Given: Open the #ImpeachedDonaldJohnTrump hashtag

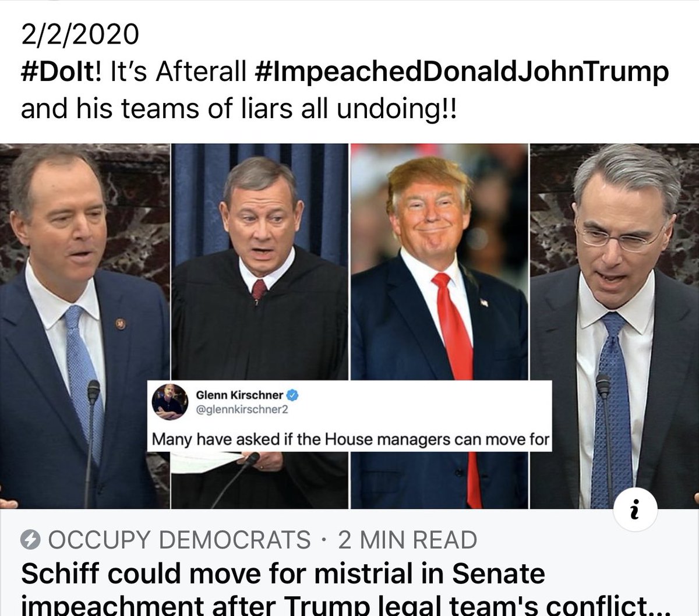Looking at the screenshot, I should pos(462,73).
